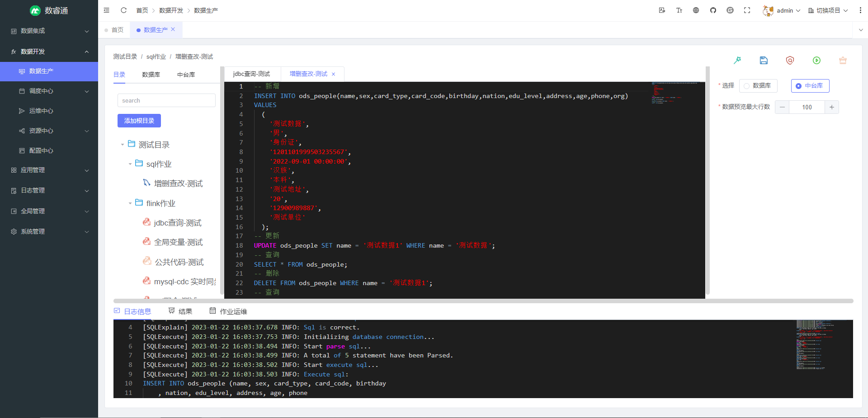Screen dimensions: 868x418
Task: Click the 日志信息 tab icon
Action: 117,311
